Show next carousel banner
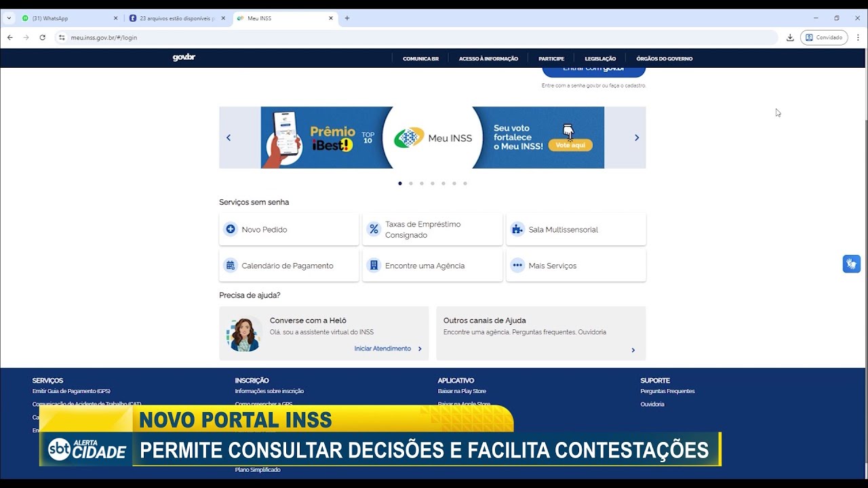Screen dimensions: 868x488 pos(637,138)
